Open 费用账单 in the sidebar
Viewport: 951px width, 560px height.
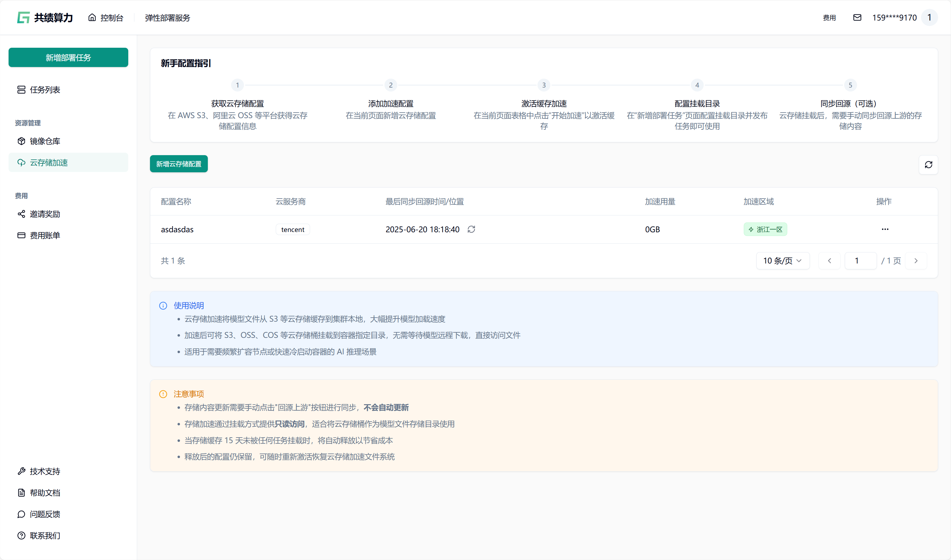click(45, 235)
